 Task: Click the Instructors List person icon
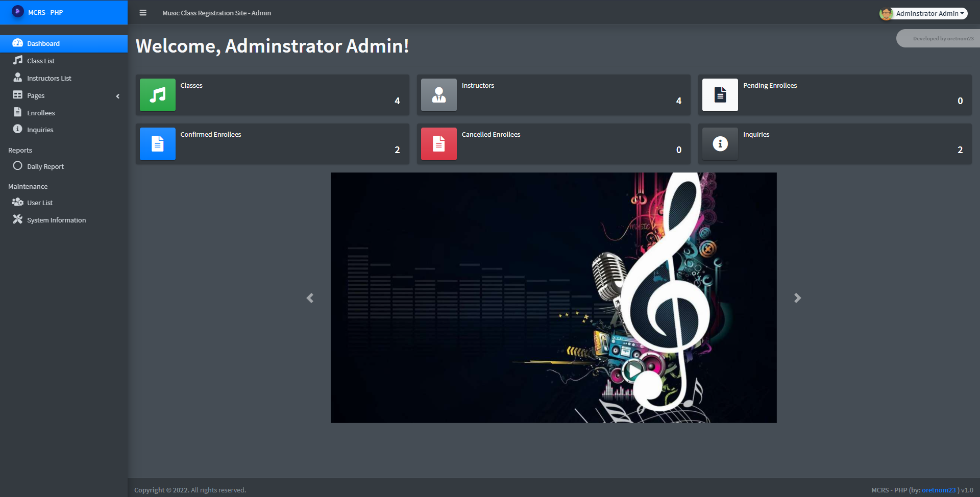coord(18,78)
